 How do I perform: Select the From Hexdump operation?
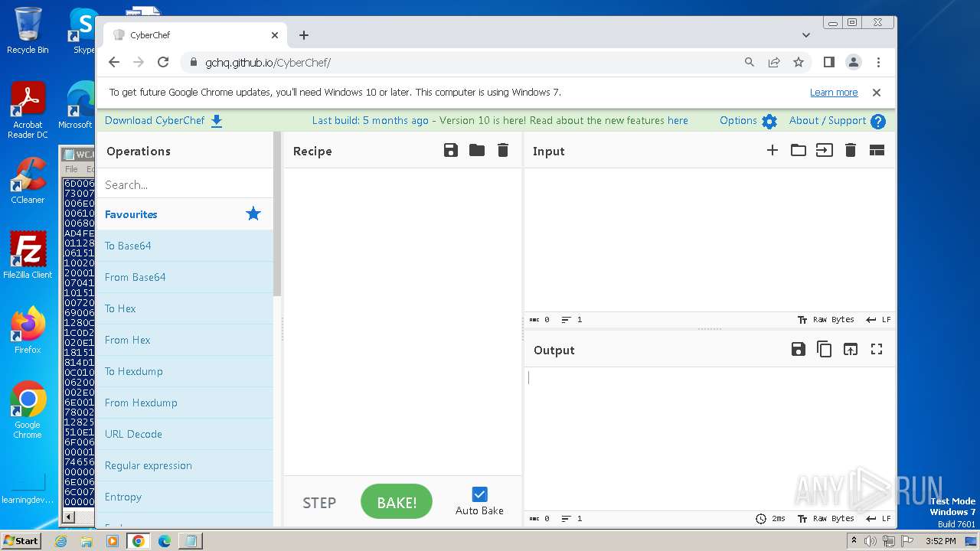[x=185, y=403]
